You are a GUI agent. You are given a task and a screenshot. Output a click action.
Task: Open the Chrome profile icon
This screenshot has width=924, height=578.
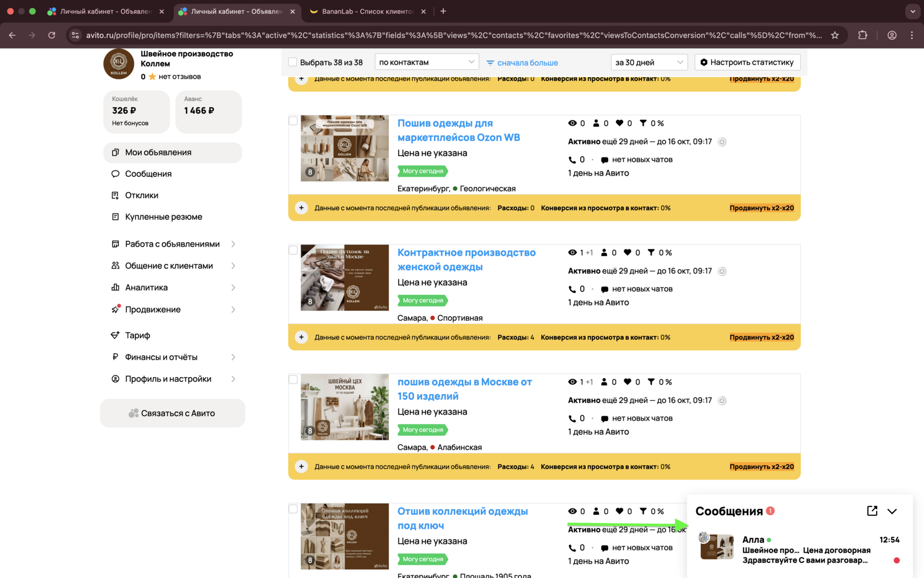tap(892, 35)
